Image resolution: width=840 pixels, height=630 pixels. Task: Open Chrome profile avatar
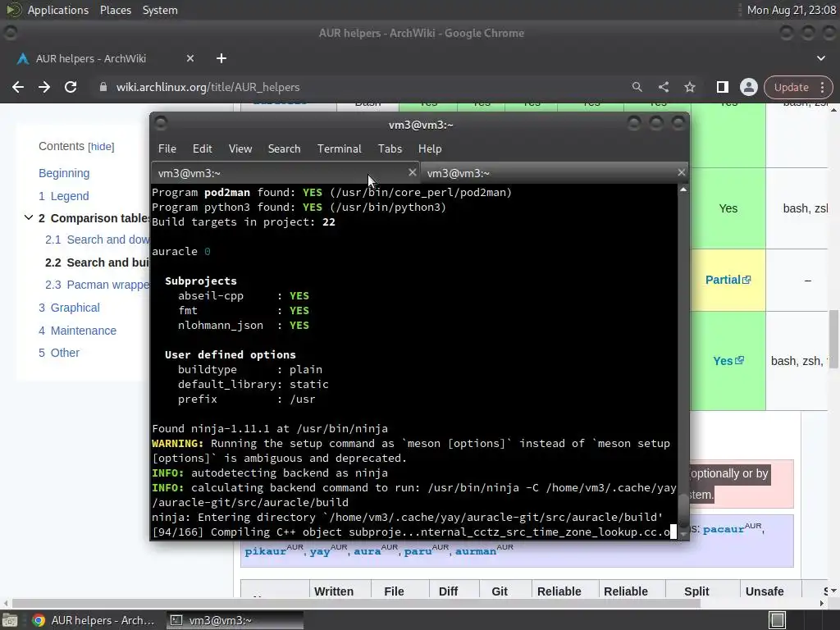[x=748, y=87]
